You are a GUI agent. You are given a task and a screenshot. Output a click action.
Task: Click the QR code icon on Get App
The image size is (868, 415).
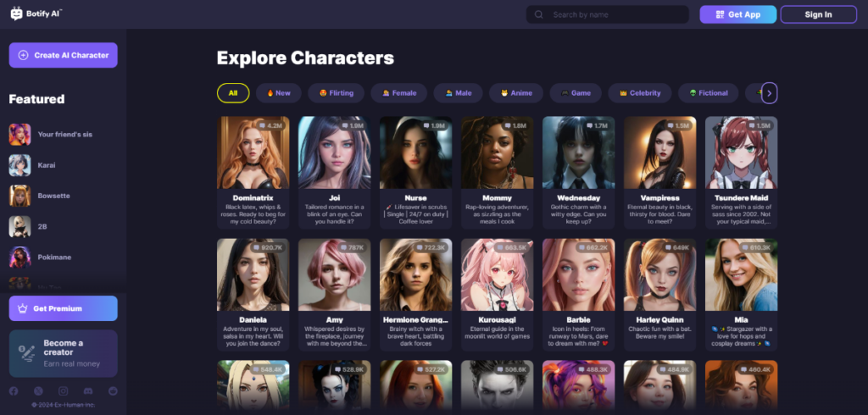tap(721, 14)
